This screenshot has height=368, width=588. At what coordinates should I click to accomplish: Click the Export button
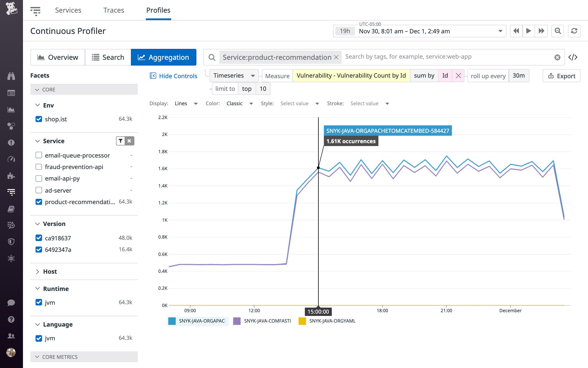(561, 76)
